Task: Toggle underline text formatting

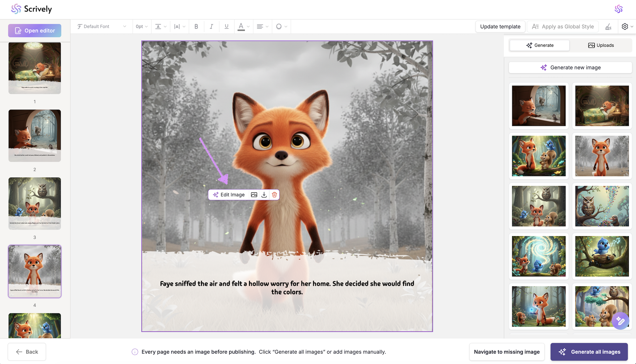Action: point(226,27)
